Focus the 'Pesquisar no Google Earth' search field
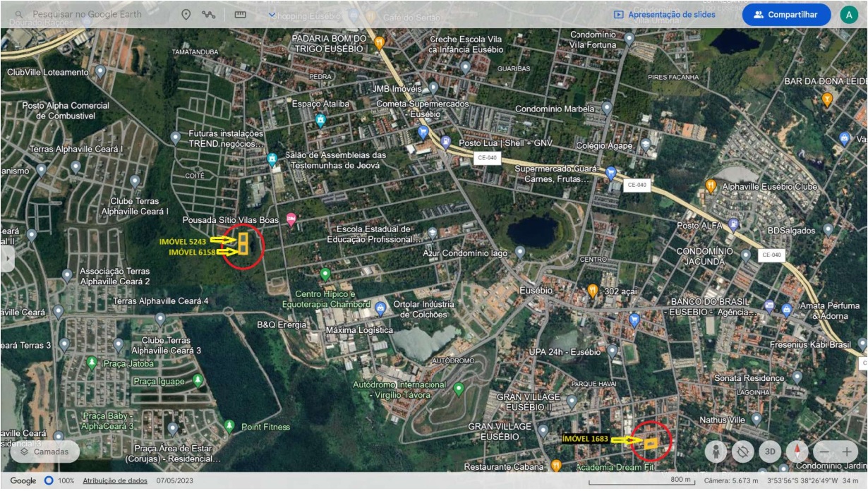 pyautogui.click(x=87, y=14)
